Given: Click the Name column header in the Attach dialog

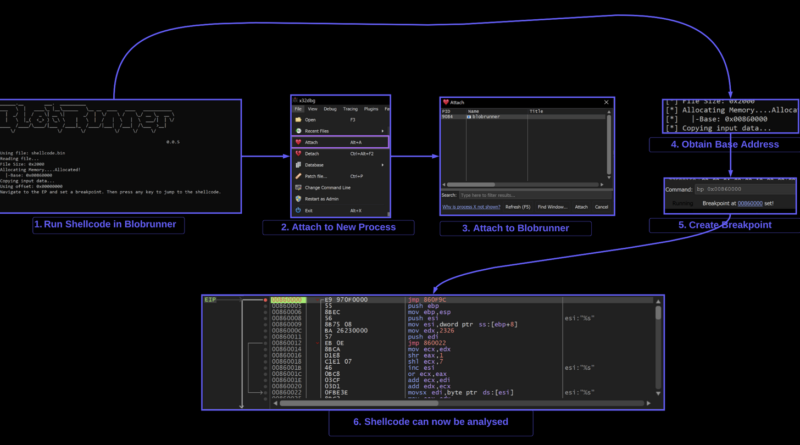Looking at the screenshot, I should coord(473,111).
